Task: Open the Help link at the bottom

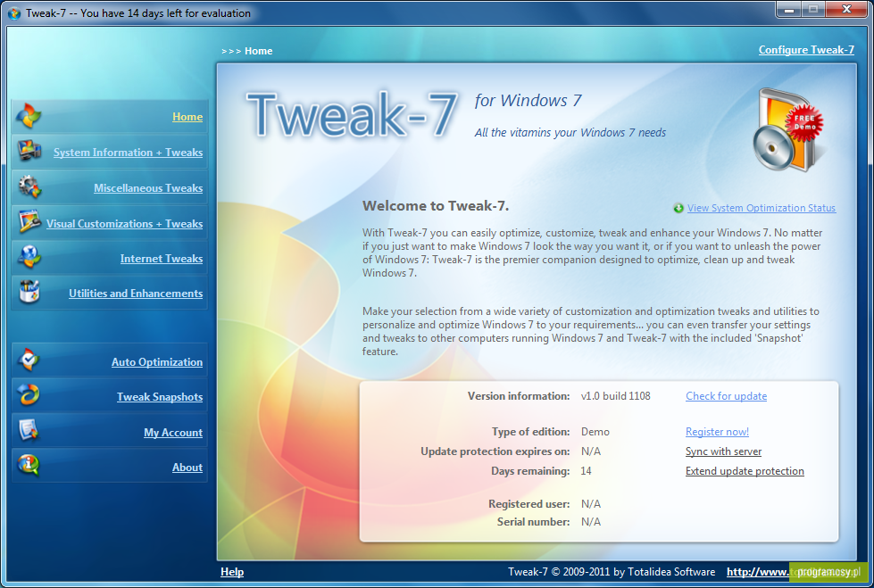Action: coord(232,572)
